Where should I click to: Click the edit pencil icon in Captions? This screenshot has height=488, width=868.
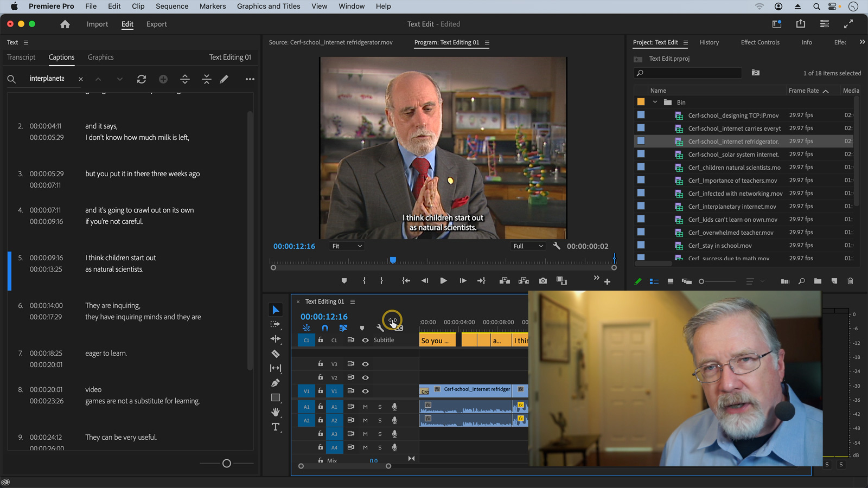point(224,79)
